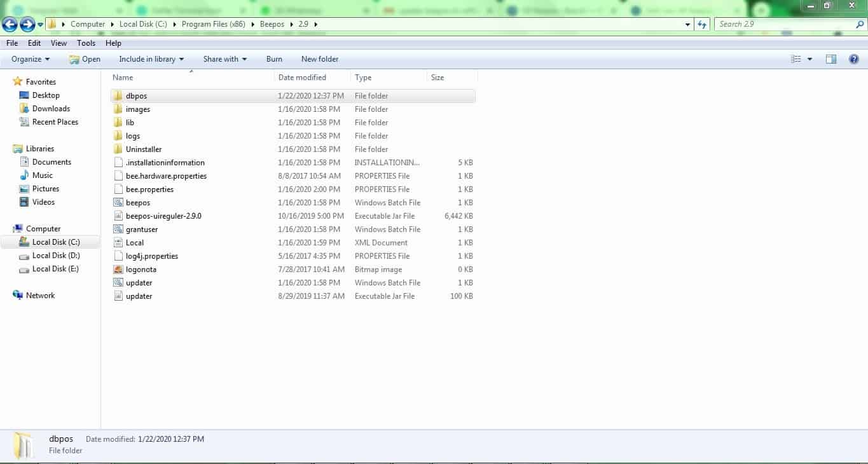Open the Help menu
This screenshot has width=868, height=464.
[113, 43]
